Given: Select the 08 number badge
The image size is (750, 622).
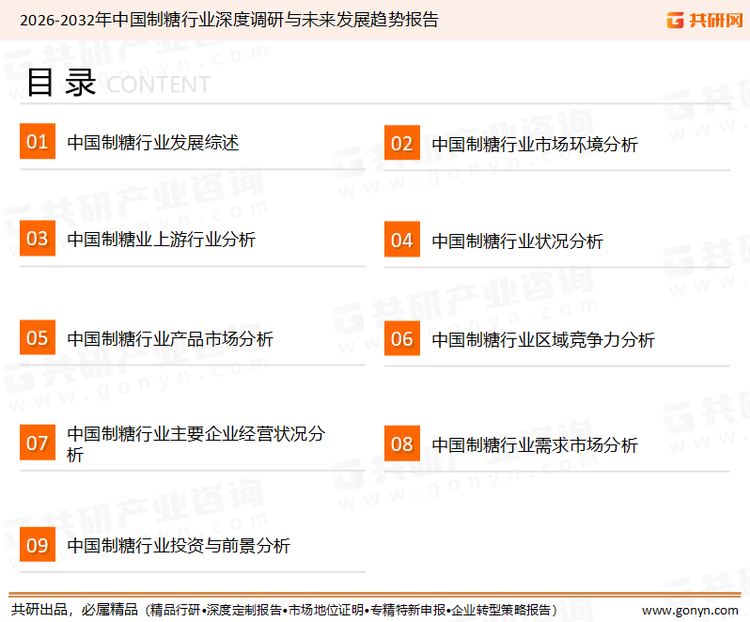Looking at the screenshot, I should 401,444.
